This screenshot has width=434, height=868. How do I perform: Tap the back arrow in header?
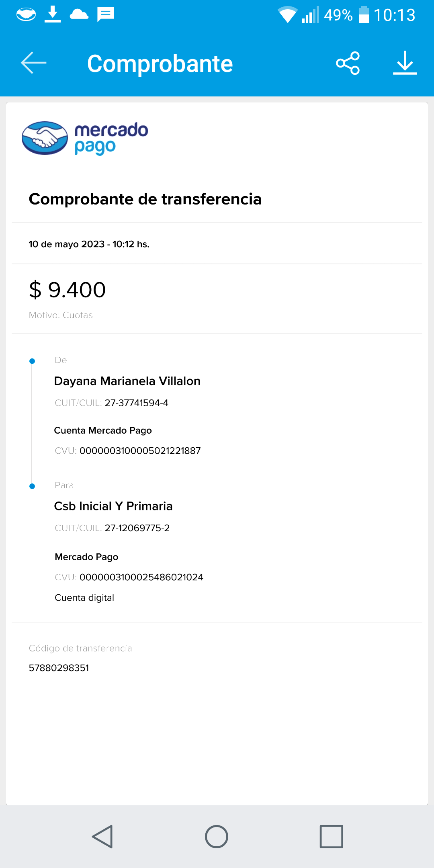point(34,63)
